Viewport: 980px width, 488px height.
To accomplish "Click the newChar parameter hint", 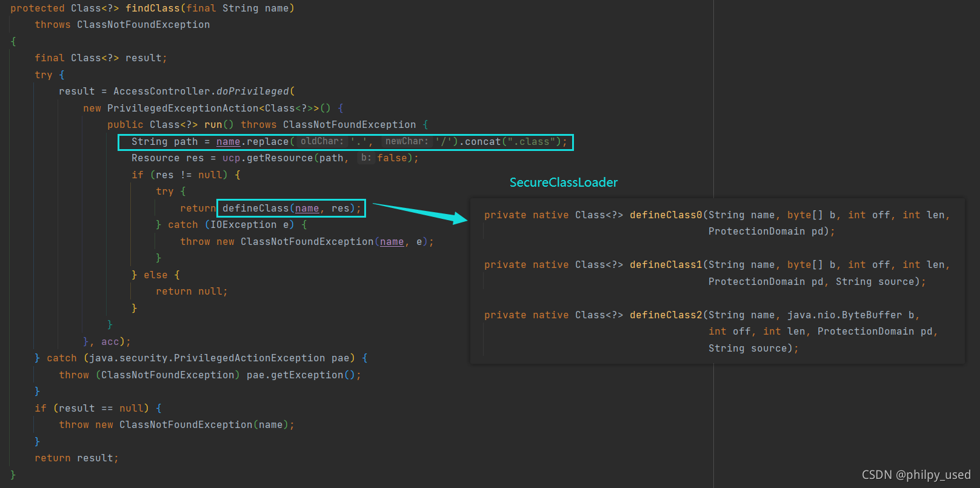I will click(x=406, y=141).
